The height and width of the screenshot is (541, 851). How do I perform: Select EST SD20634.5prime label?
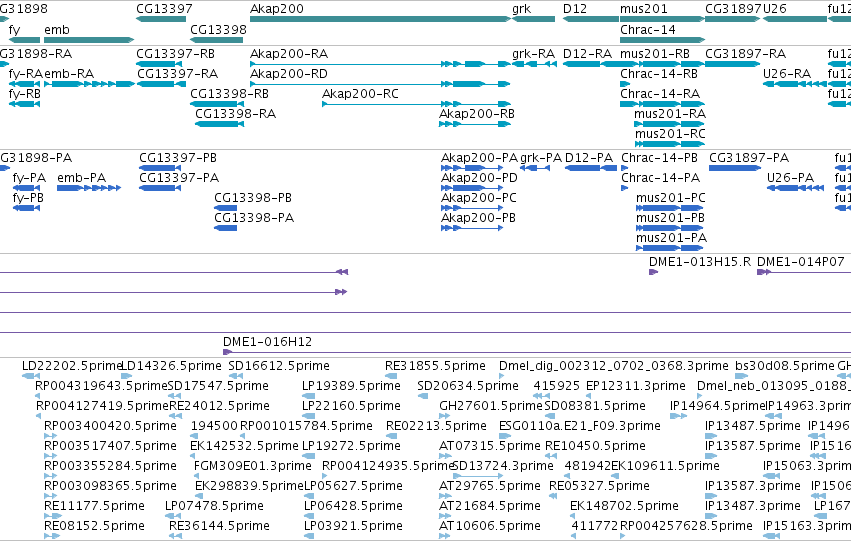[468, 386]
